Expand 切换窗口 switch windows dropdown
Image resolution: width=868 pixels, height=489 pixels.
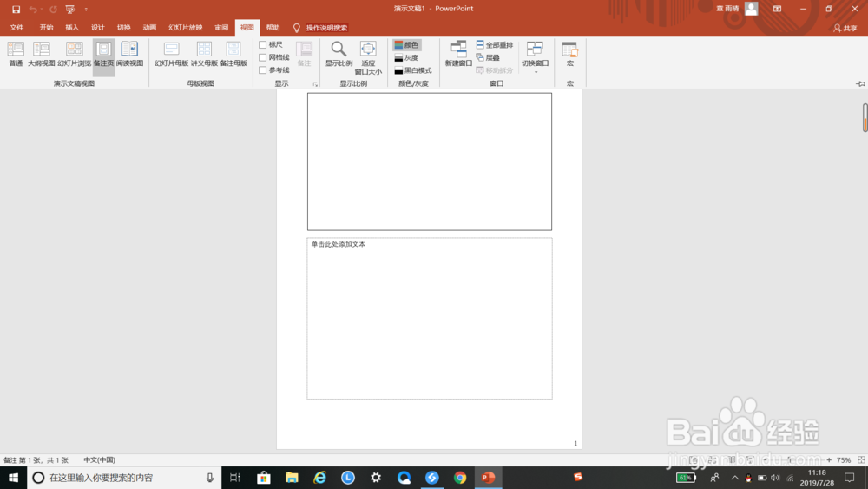[535, 57]
